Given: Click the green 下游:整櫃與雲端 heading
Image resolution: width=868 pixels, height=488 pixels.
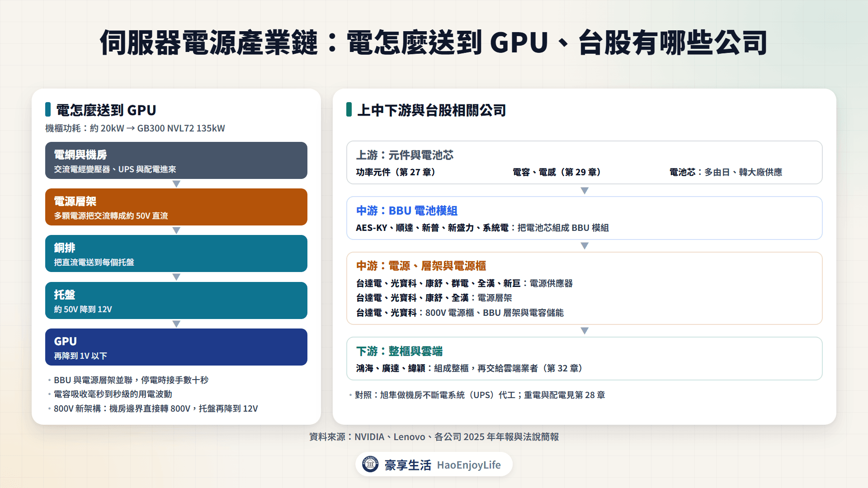Looking at the screenshot, I should (399, 351).
